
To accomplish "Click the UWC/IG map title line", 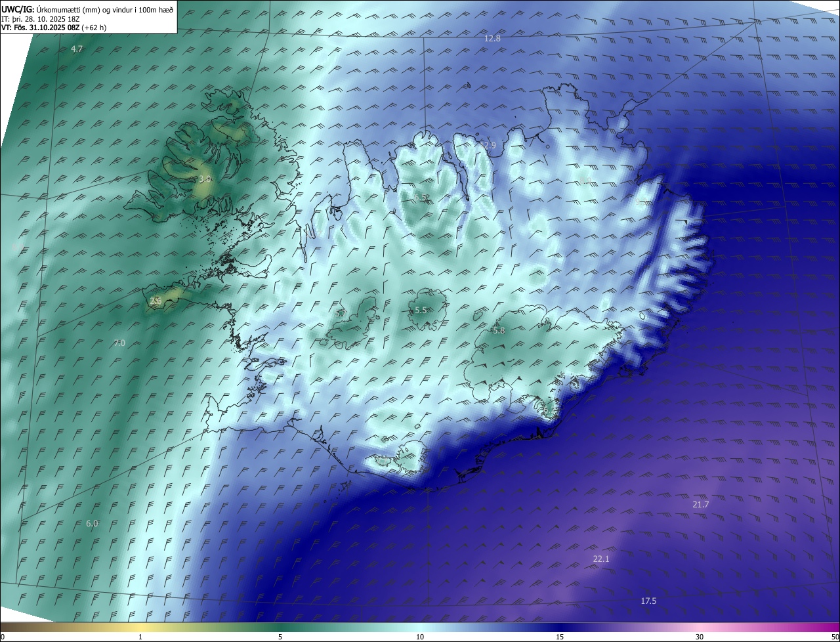I will pos(88,9).
